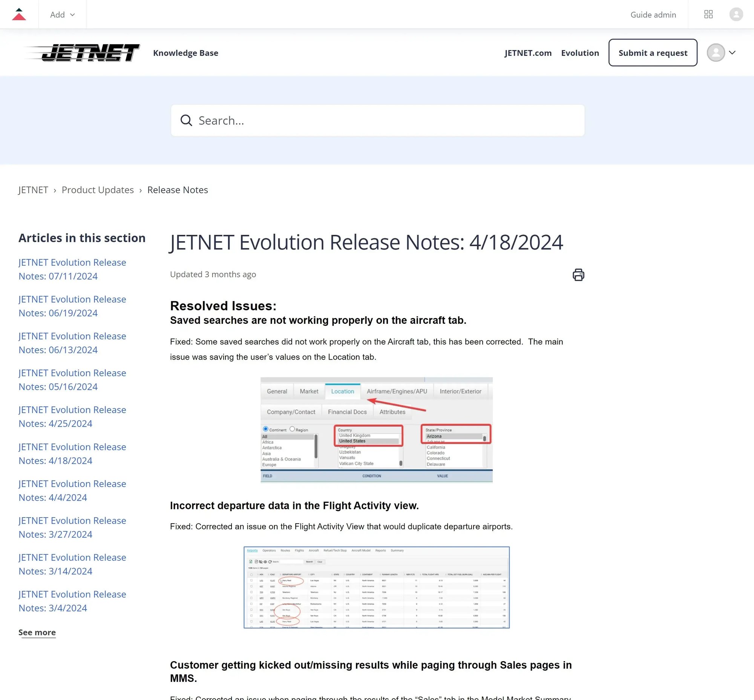Expand the chevron beside the header avatar
This screenshot has width=754, height=700.
pyautogui.click(x=732, y=53)
